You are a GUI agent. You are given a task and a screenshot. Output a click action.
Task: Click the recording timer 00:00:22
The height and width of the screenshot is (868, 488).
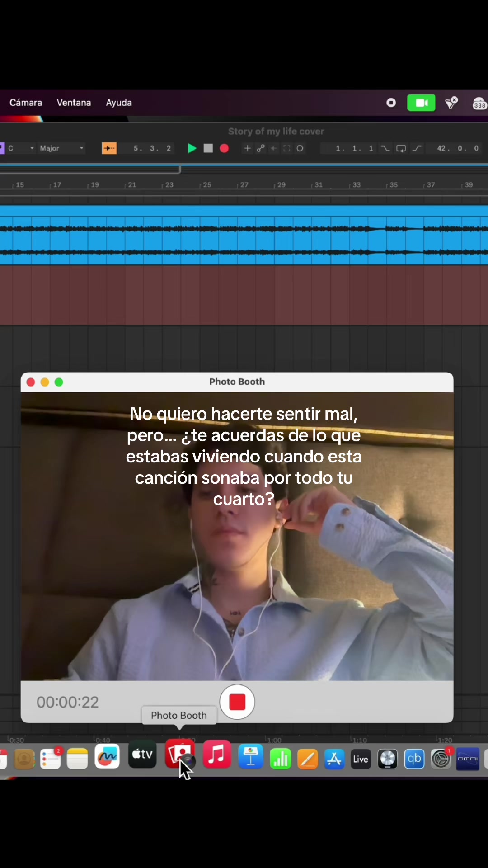67,702
